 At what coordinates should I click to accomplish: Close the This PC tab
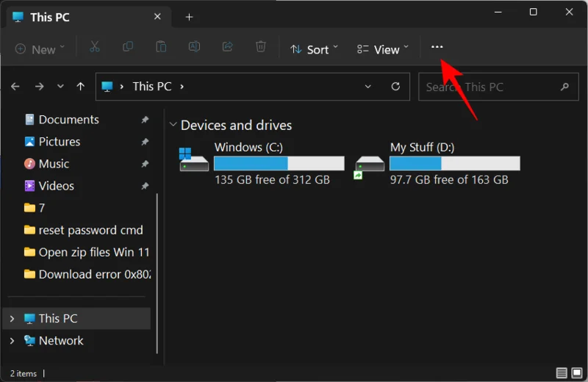[157, 17]
